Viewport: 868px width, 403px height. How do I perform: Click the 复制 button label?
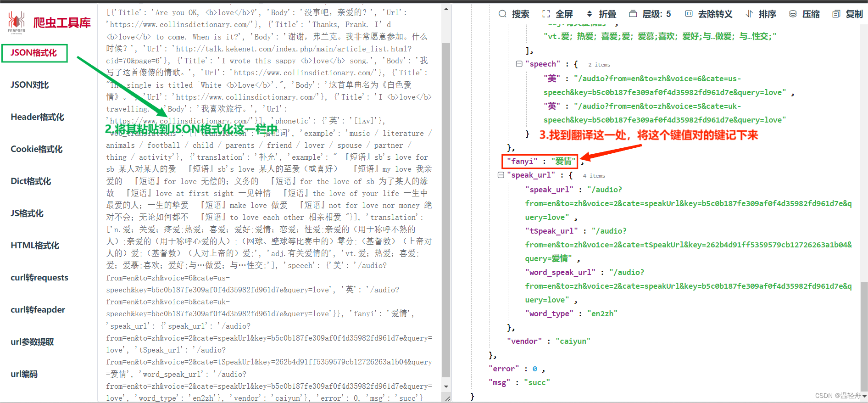tap(855, 14)
